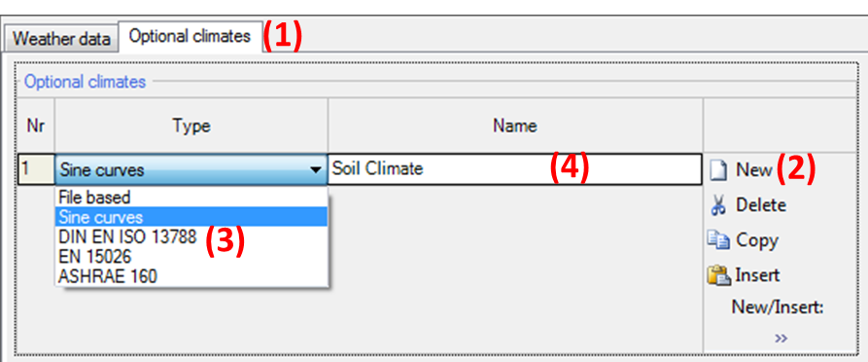Select the Optional climates tab

(190, 37)
